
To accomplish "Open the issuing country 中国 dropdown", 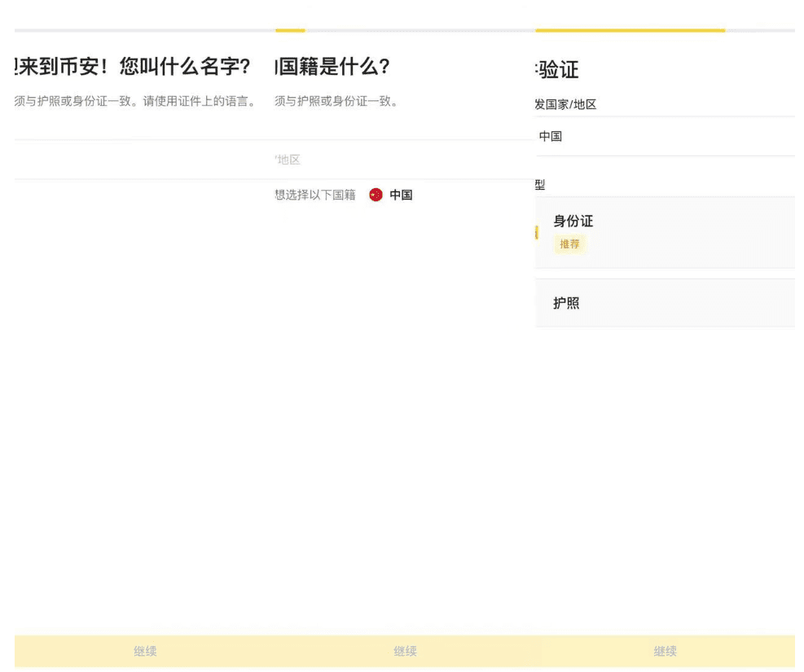I will [x=665, y=136].
